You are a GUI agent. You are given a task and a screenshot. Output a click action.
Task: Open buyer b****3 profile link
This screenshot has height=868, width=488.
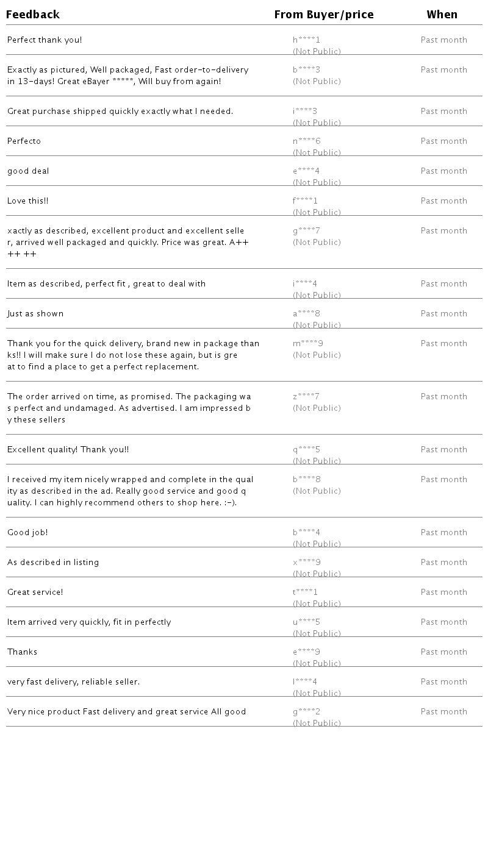(306, 70)
